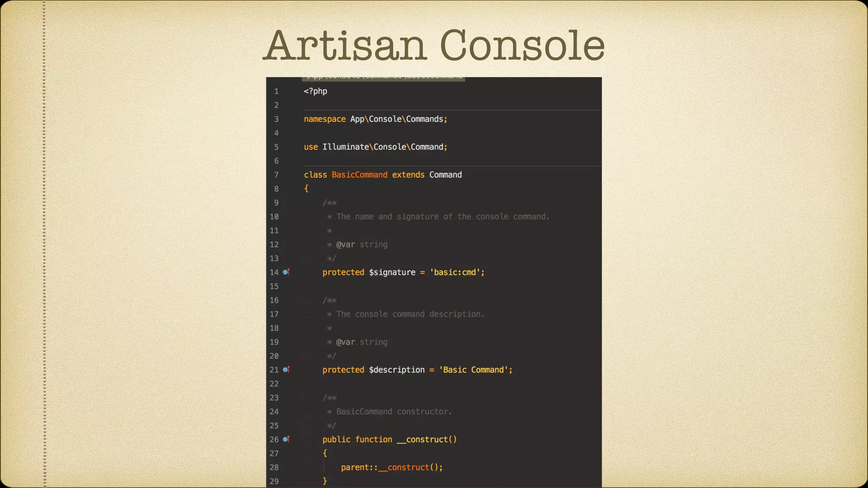
Task: Click the '$signature' variable
Action: [392, 272]
